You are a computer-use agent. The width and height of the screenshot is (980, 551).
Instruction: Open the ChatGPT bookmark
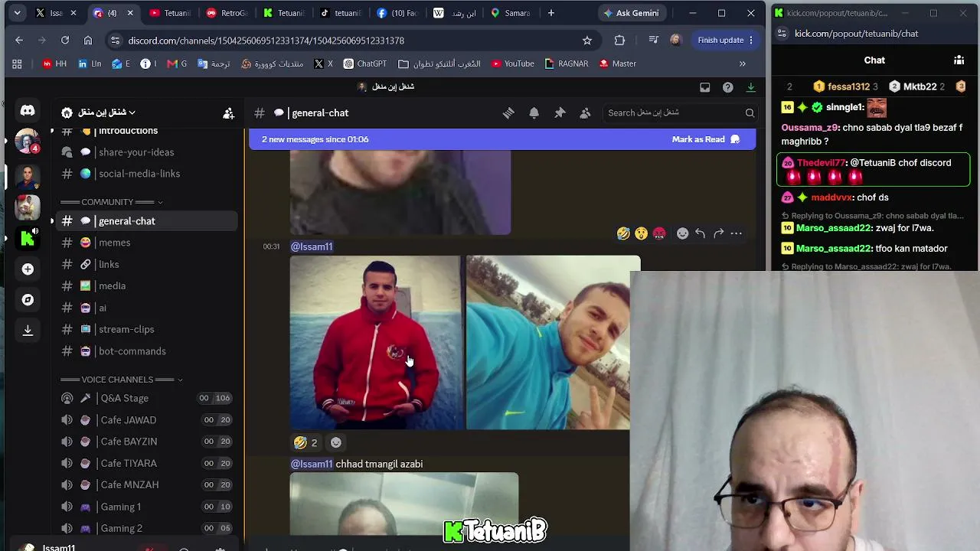point(364,64)
